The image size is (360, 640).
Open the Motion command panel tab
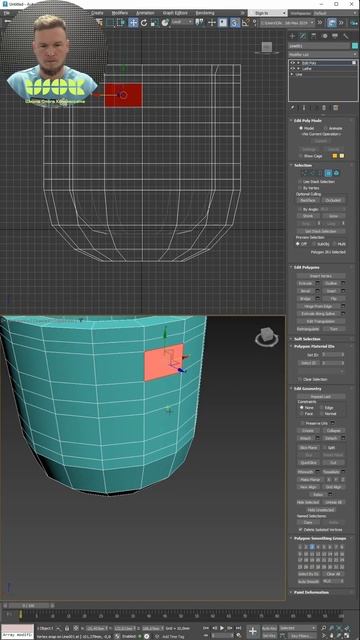[324, 36]
